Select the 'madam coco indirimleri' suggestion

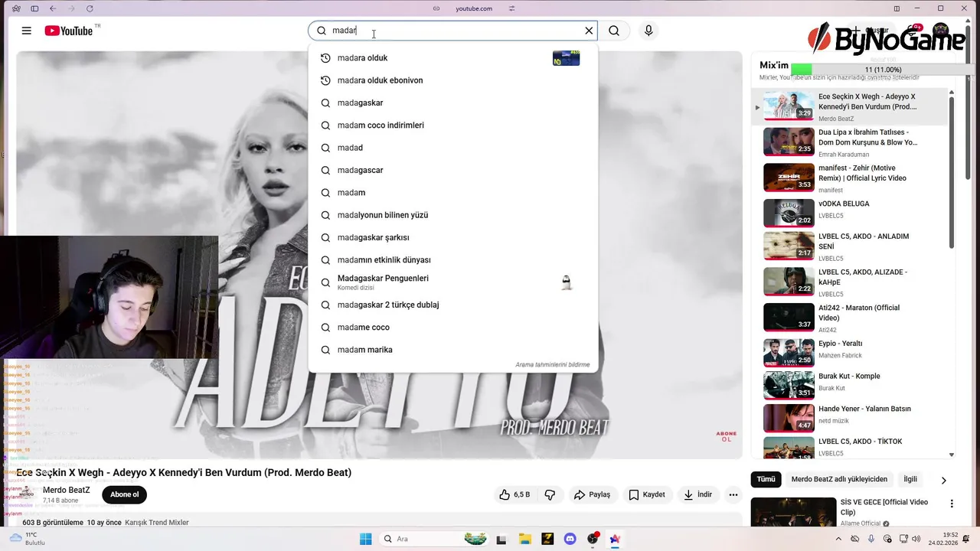tap(453, 126)
